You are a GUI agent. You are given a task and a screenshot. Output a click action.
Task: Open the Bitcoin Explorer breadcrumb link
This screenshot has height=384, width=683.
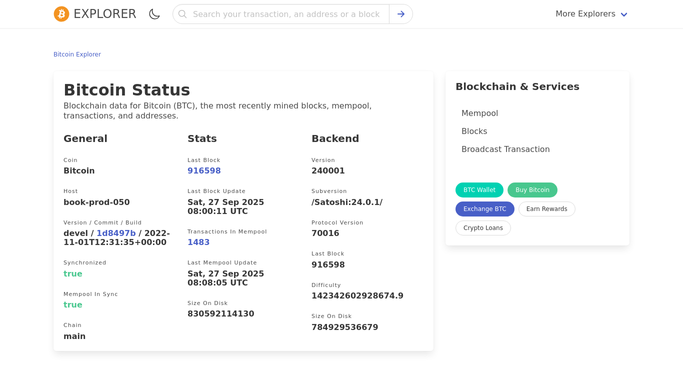77,54
